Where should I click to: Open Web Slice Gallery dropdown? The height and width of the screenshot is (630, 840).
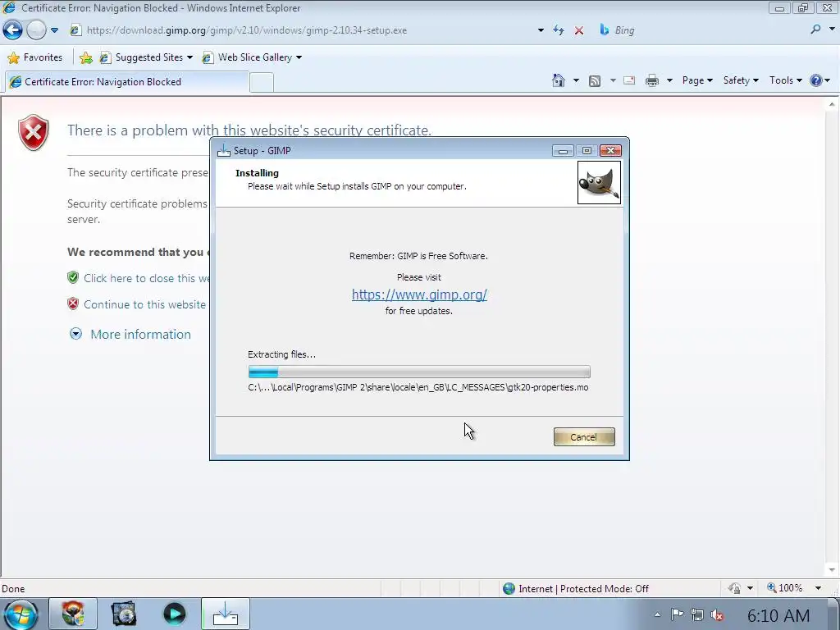pos(252,57)
